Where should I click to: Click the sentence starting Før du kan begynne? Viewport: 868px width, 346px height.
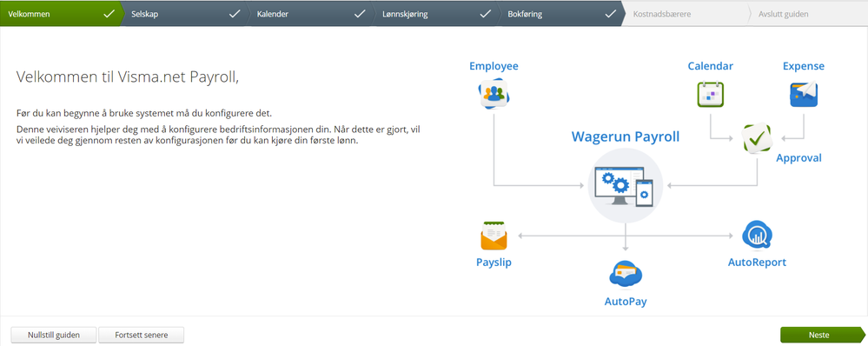(144, 114)
